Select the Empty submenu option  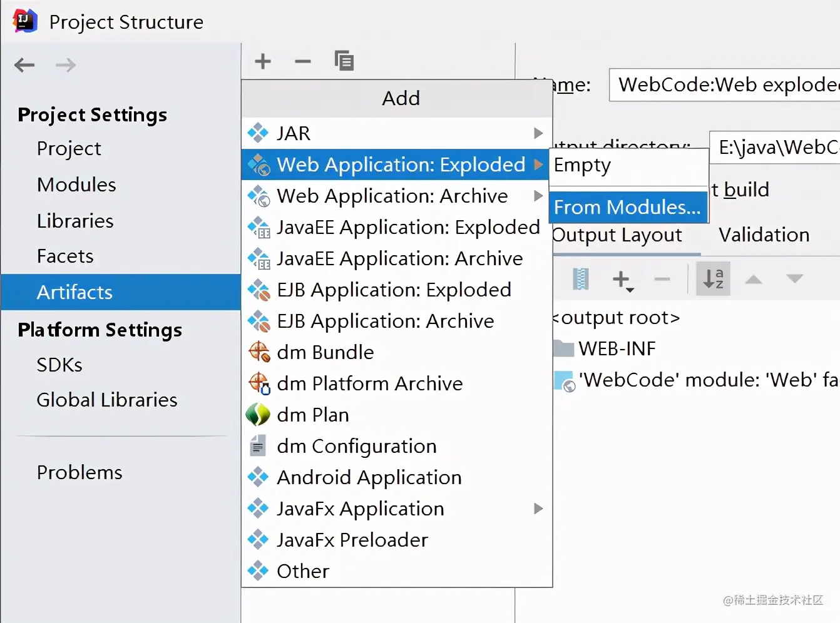628,166
